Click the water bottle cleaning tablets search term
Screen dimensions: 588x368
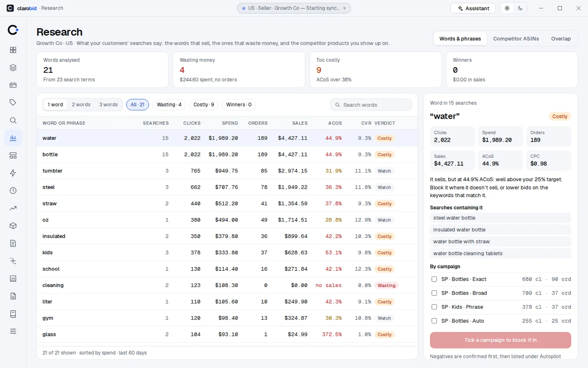coord(500,253)
